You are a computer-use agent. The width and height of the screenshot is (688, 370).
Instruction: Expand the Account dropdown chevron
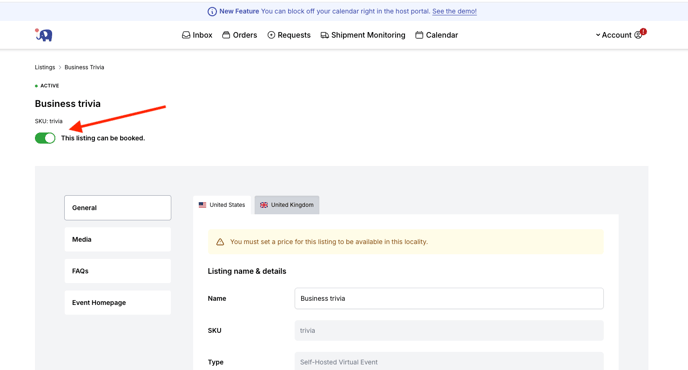(x=598, y=35)
